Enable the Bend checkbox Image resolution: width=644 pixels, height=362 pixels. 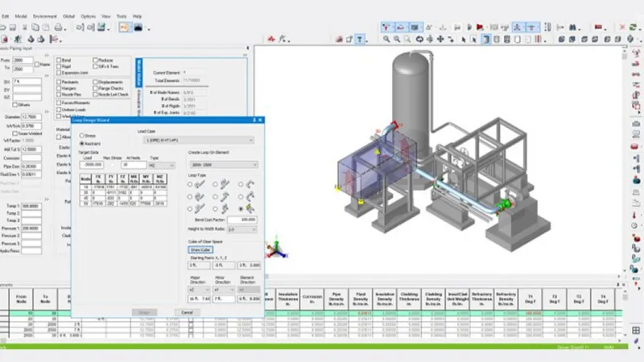tap(59, 60)
